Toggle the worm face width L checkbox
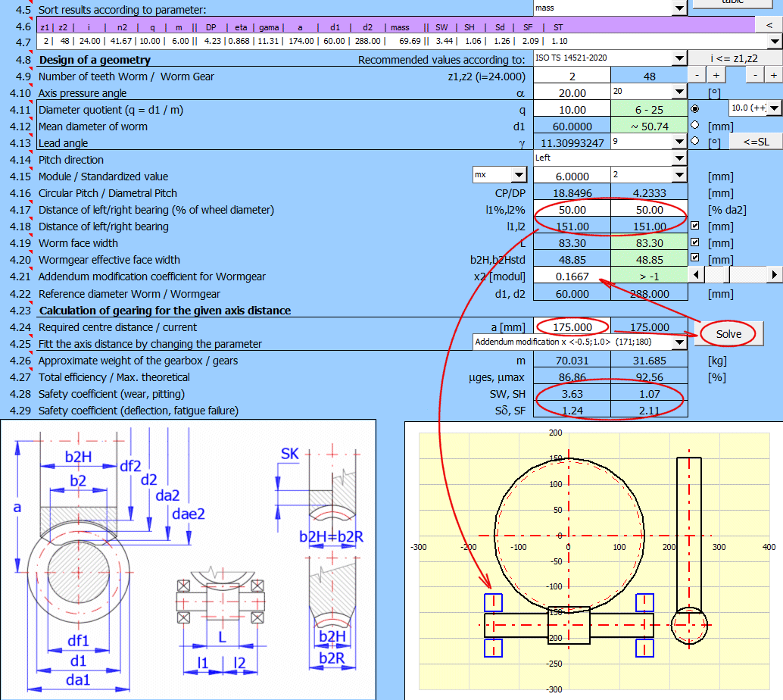The width and height of the screenshot is (783, 700). point(694,242)
